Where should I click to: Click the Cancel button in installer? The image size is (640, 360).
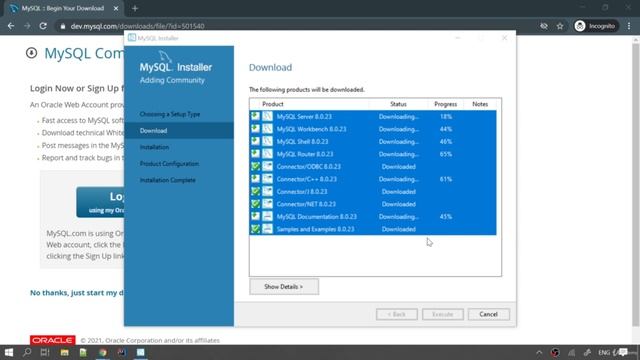click(x=489, y=314)
